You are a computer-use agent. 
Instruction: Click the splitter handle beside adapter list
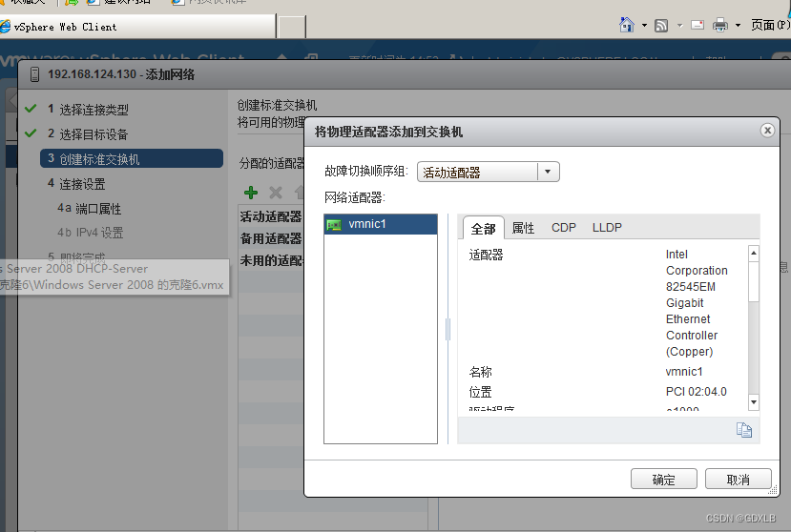[x=448, y=329]
